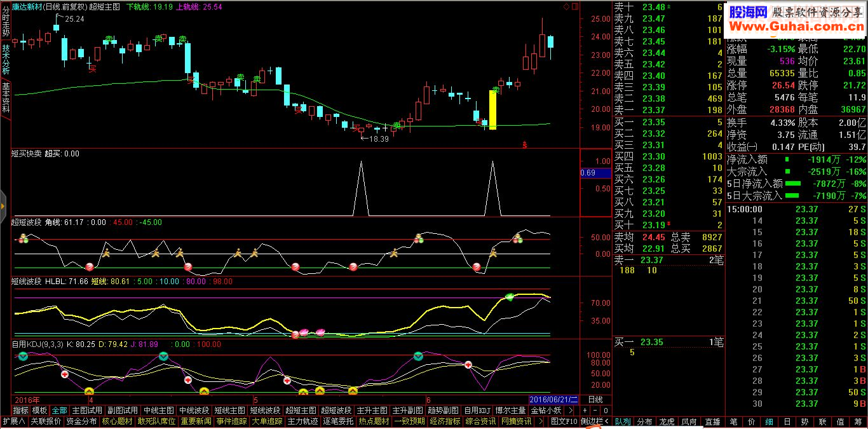Open the 事件追踪 tab

(x=231, y=421)
